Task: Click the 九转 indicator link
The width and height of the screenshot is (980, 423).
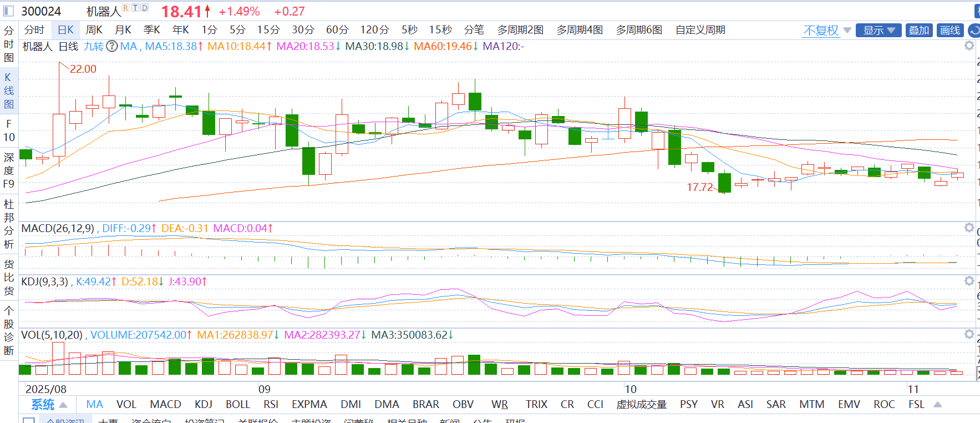Action: [94, 46]
